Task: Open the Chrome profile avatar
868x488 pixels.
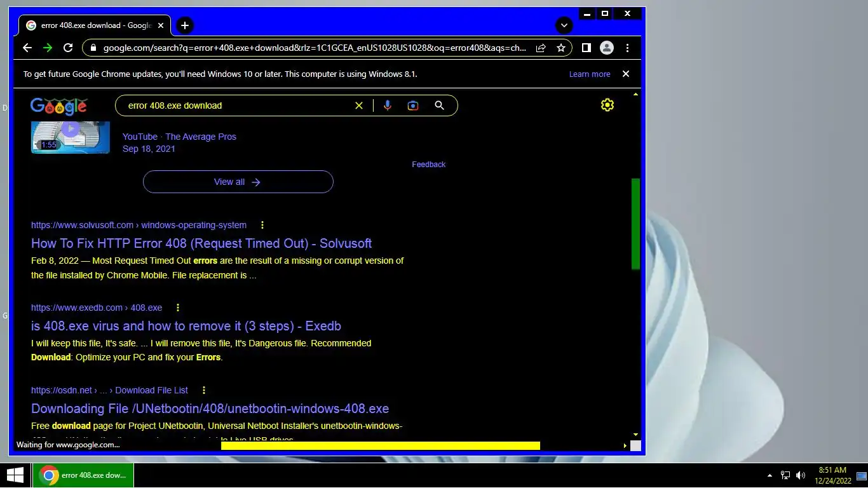Action: [x=607, y=48]
